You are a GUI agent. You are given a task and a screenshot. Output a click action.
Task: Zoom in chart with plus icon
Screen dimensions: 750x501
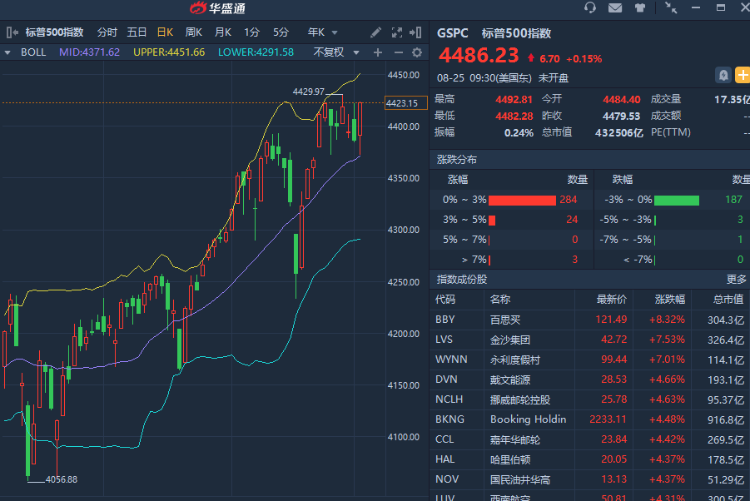378,52
